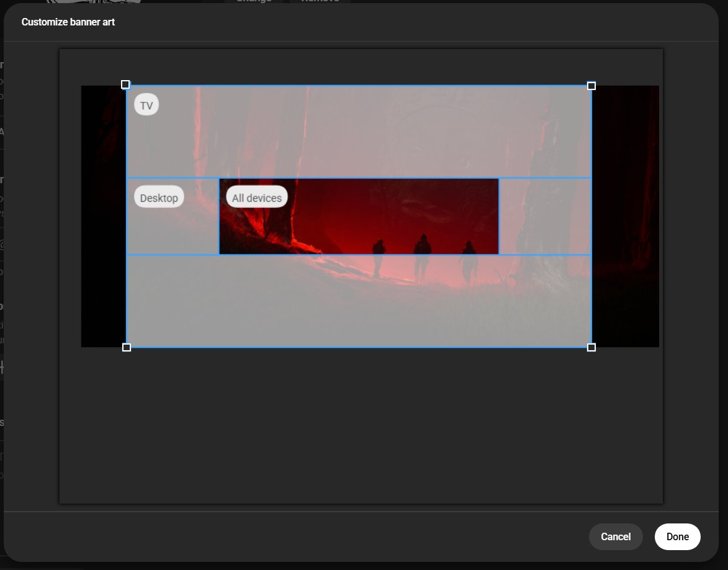Click the Desktop label badge
Image resolution: width=728 pixels, height=570 pixels.
click(x=159, y=197)
